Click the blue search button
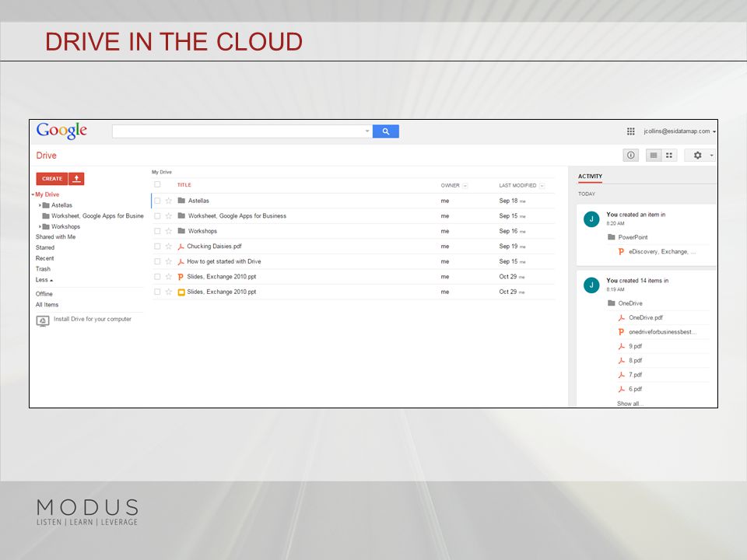This screenshot has height=560, width=747. tap(385, 131)
